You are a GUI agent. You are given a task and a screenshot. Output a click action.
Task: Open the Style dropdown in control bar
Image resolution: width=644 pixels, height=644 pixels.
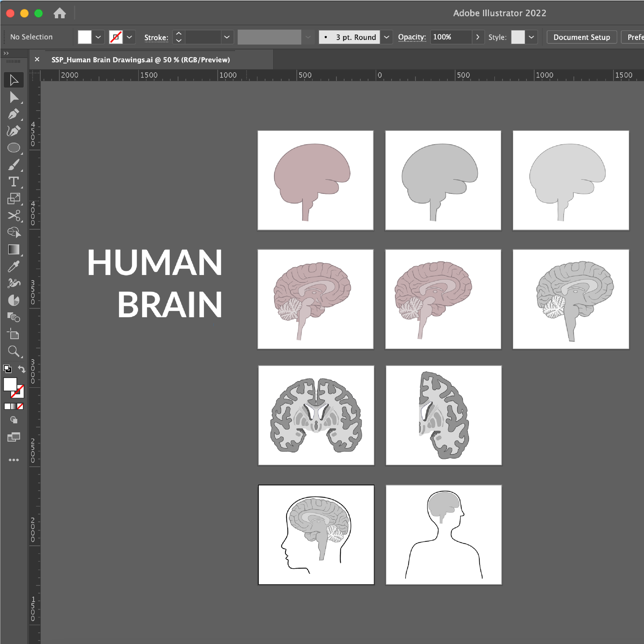pyautogui.click(x=532, y=37)
